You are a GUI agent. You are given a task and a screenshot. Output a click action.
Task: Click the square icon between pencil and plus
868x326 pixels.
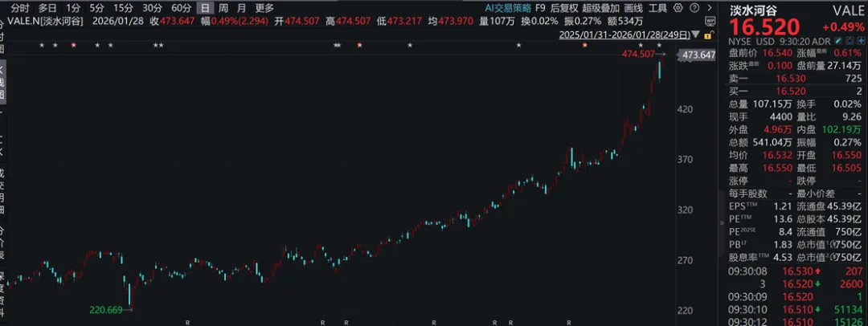click(850, 41)
